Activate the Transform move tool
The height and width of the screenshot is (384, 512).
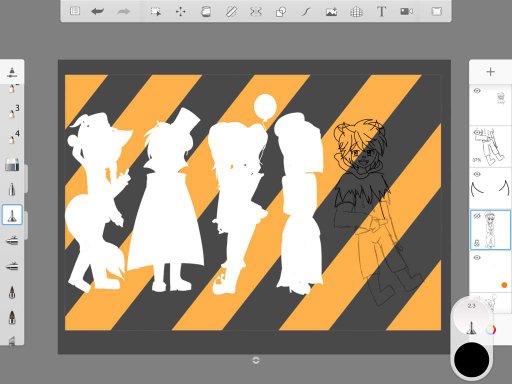point(181,12)
